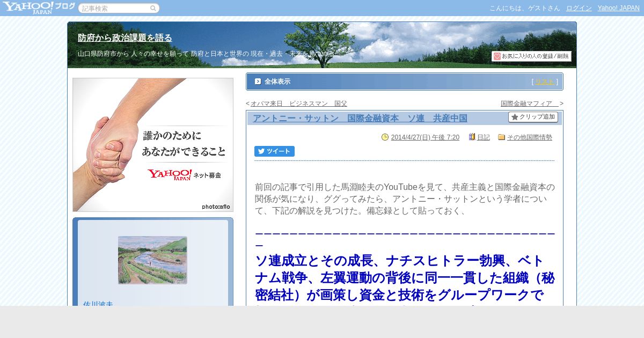Open the Yahoo! JAPAN header link
Screen dimensions: 644x338
click(x=619, y=8)
